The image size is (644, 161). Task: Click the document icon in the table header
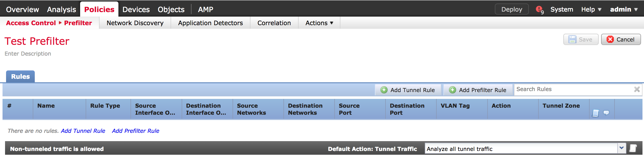[x=595, y=113]
